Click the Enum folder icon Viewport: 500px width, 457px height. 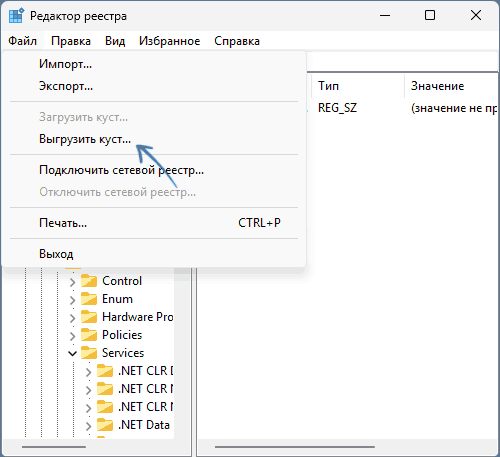(89, 299)
